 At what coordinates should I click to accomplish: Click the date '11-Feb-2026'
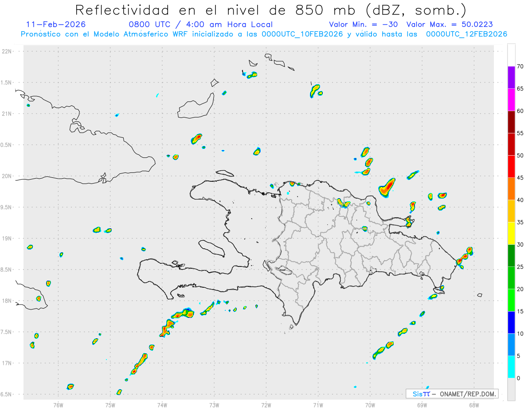pos(56,24)
